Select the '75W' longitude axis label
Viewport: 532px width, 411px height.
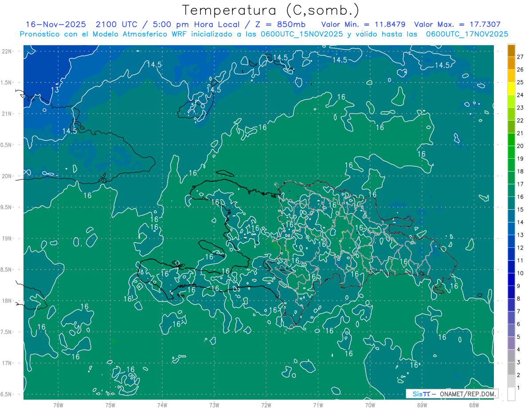pos(110,405)
